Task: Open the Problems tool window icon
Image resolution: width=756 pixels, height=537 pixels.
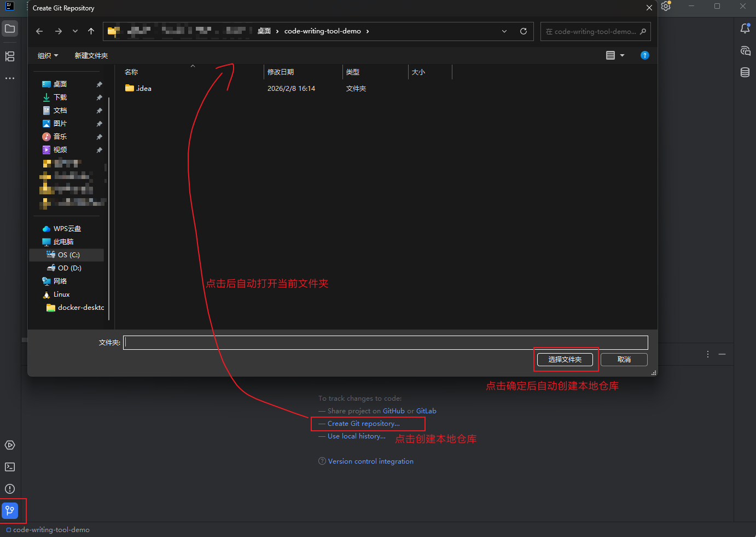Action: pyautogui.click(x=10, y=489)
